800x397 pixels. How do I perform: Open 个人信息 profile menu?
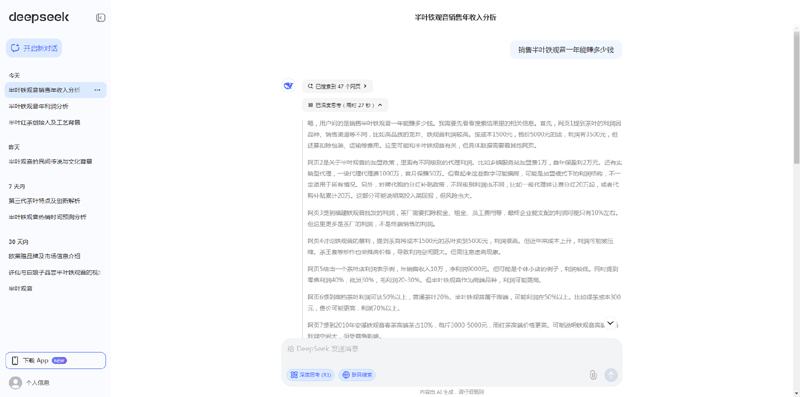coord(38,383)
